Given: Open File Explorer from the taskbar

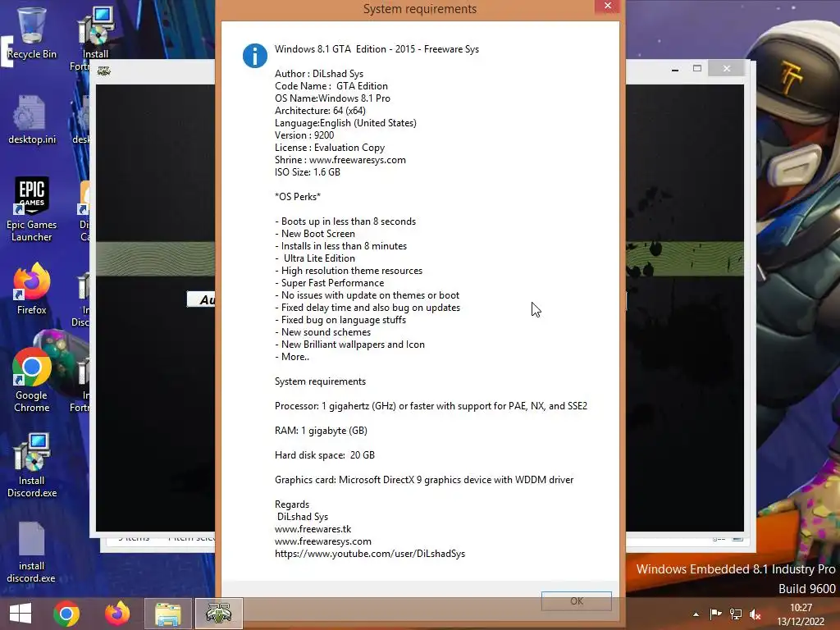Looking at the screenshot, I should pyautogui.click(x=167, y=614).
